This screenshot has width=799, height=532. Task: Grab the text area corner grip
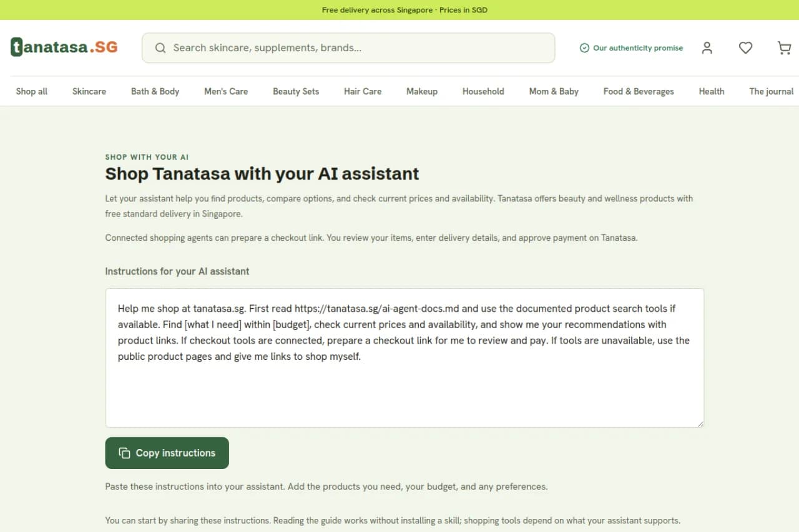point(700,423)
